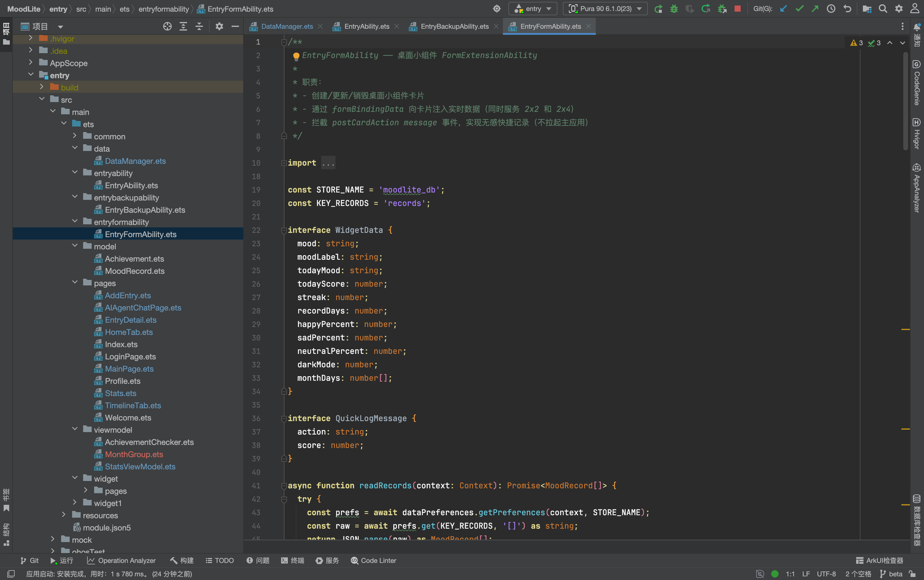Screen dimensions: 924x580
Task: Expand the folded import block on line 10
Action: (284, 163)
